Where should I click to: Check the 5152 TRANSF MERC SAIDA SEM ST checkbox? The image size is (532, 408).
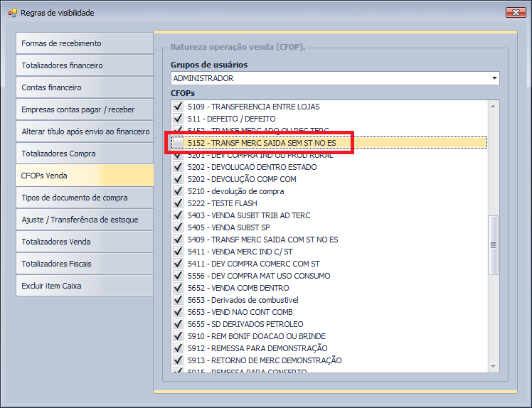pyautogui.click(x=178, y=143)
